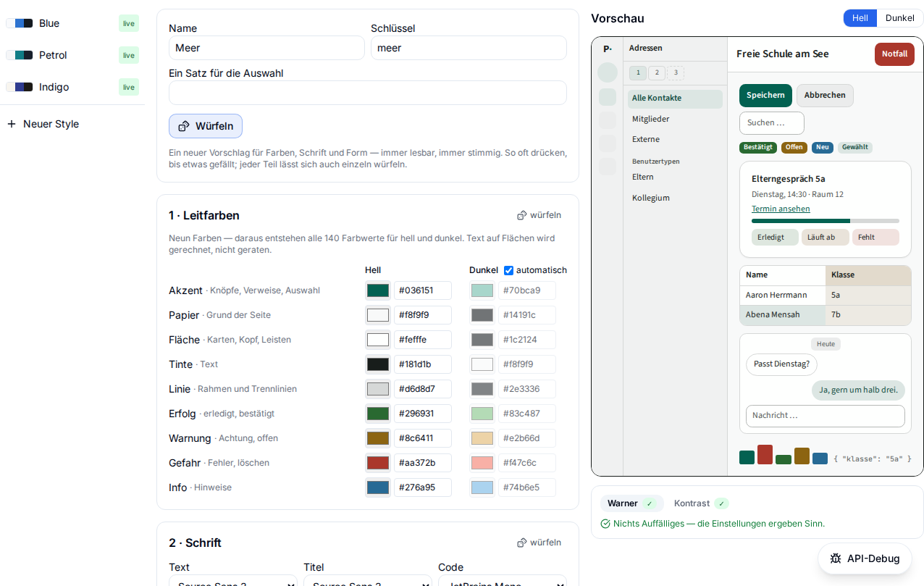Open the Hell color swatch for Warnung
Screen dimensions: 924x586
pos(378,438)
